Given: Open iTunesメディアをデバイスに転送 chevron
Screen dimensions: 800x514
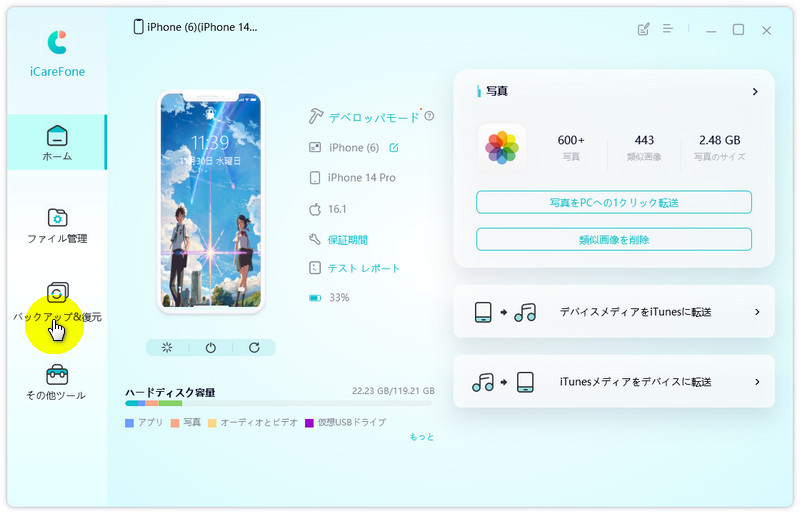Looking at the screenshot, I should 757,382.
